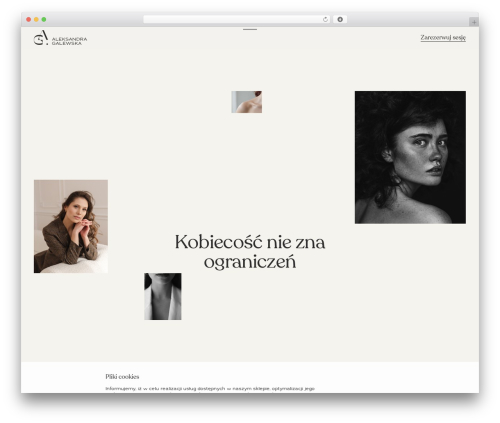Click the "Zarezerwuj sesję" link
The height and width of the screenshot is (423, 500).
click(x=443, y=38)
